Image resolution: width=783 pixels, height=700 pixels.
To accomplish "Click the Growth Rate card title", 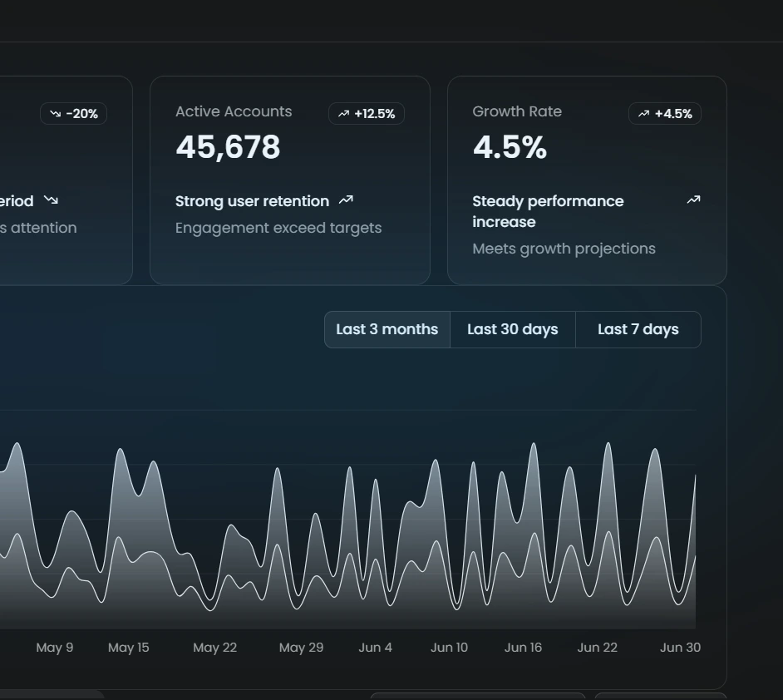I will click(x=517, y=111).
